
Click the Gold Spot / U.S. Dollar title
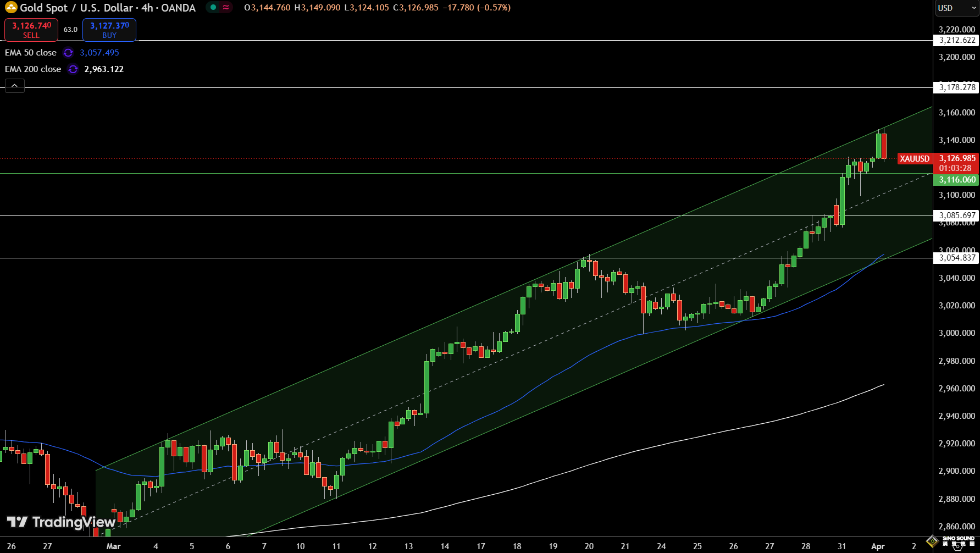(x=108, y=8)
